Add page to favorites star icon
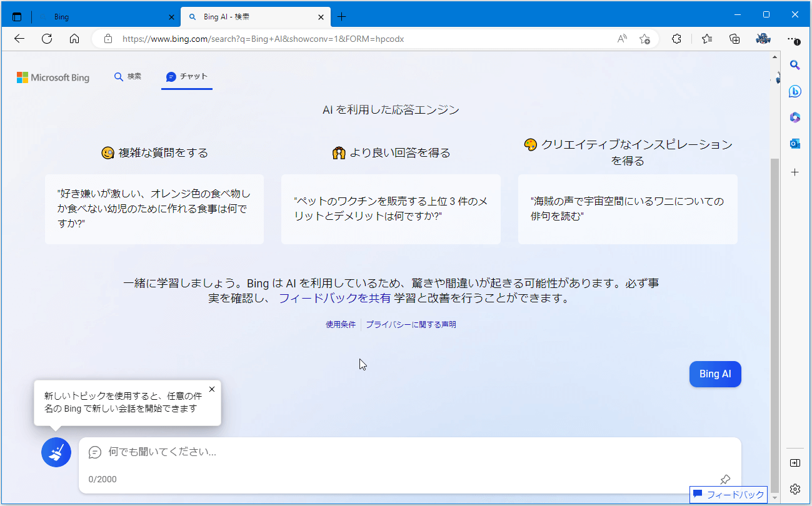Screen dimensions: 812x506 tap(644, 39)
